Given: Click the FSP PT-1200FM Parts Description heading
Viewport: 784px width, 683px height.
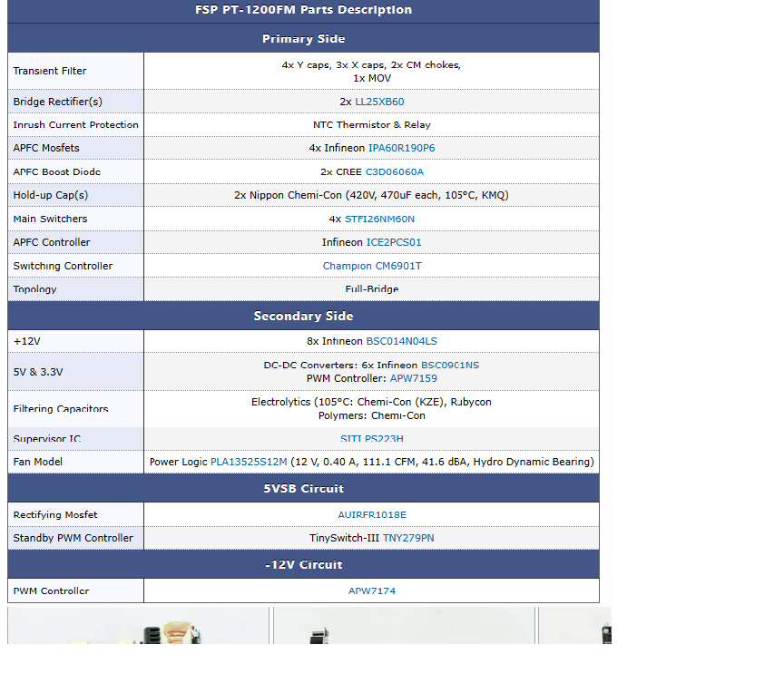Looking at the screenshot, I should (303, 10).
